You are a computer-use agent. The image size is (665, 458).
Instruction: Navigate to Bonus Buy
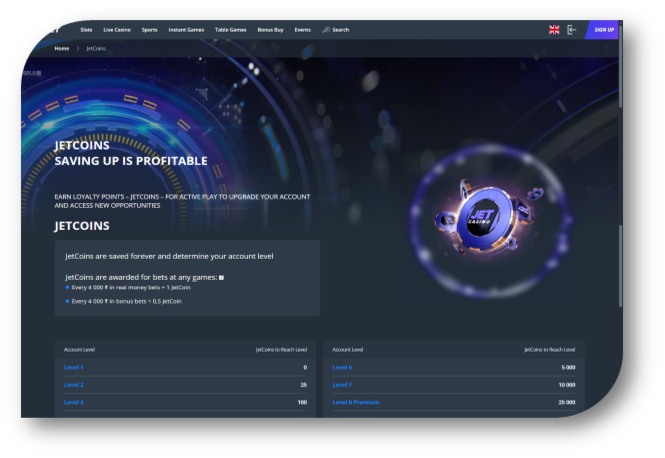coord(270,30)
